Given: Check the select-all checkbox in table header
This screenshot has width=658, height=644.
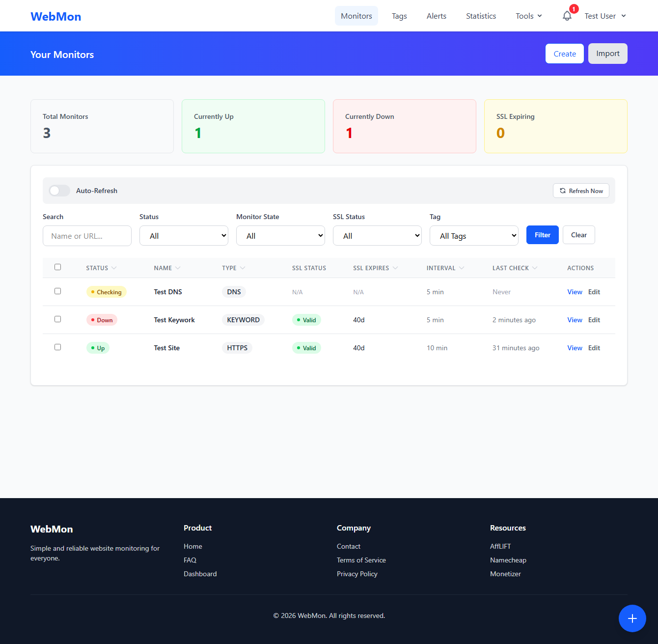Looking at the screenshot, I should click(57, 267).
